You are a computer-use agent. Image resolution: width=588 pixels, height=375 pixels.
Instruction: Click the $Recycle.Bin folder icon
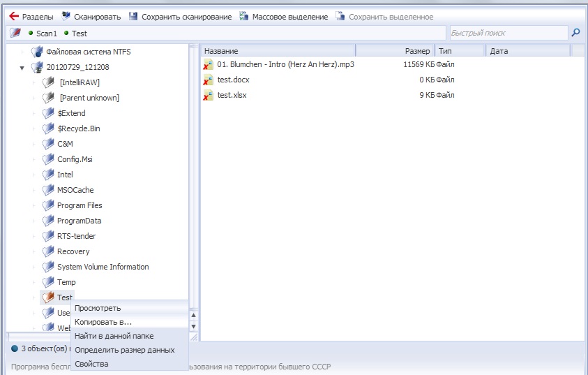(48, 128)
